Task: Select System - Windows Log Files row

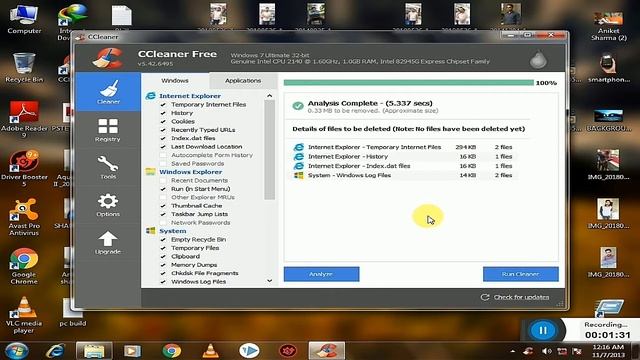Action: tap(404, 175)
